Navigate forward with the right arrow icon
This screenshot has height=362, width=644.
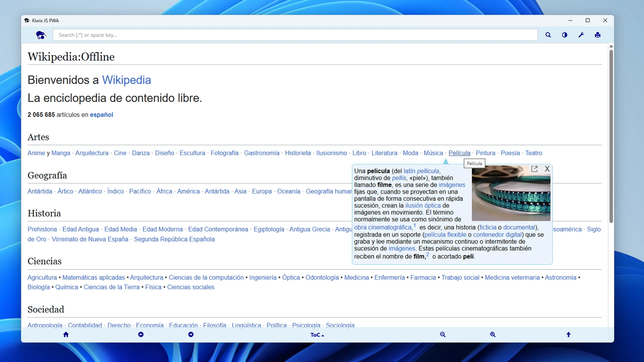191,335
